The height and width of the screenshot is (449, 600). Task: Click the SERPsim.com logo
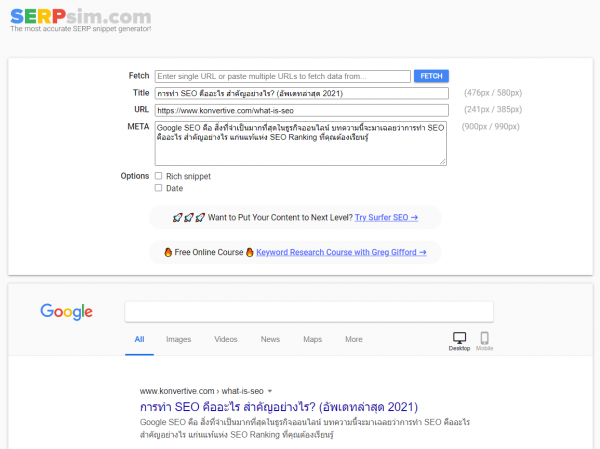[80, 16]
